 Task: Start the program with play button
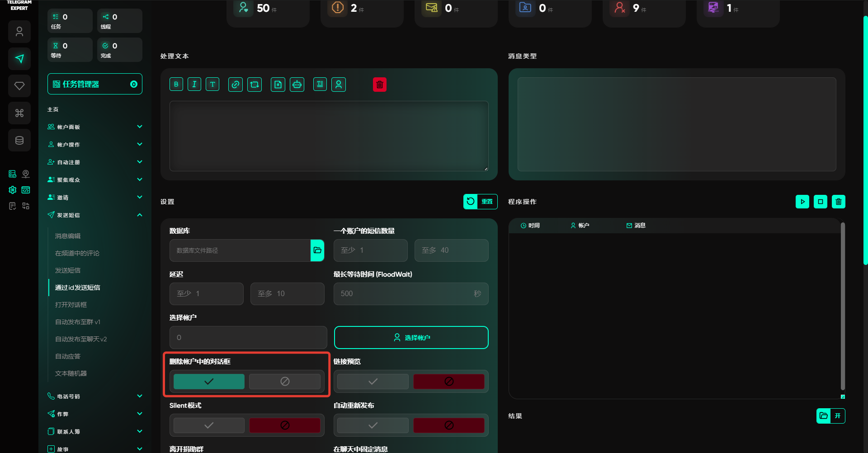(802, 202)
